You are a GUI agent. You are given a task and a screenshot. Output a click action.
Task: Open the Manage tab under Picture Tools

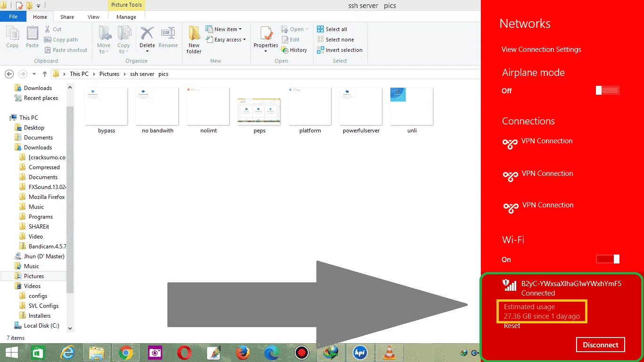pos(126,17)
